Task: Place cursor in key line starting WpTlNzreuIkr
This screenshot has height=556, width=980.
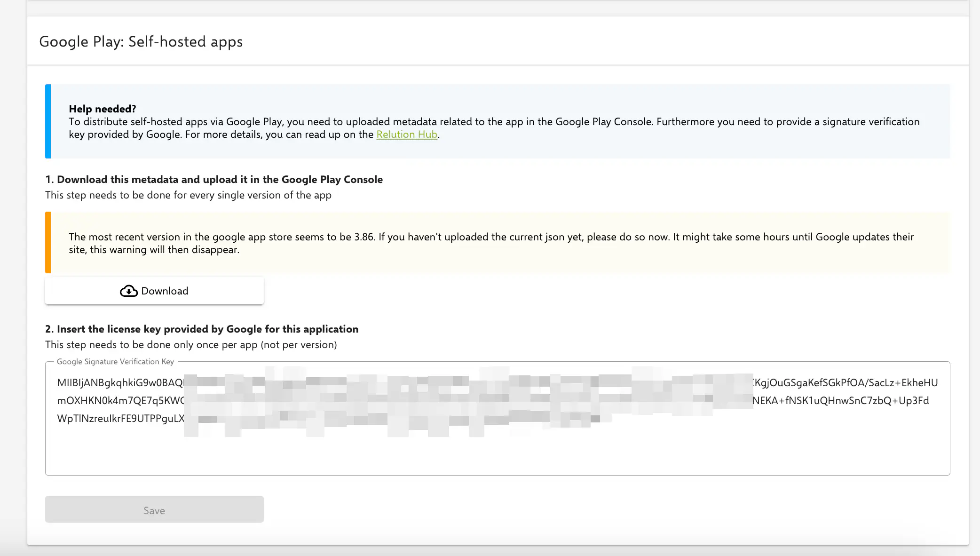Action: click(x=120, y=419)
